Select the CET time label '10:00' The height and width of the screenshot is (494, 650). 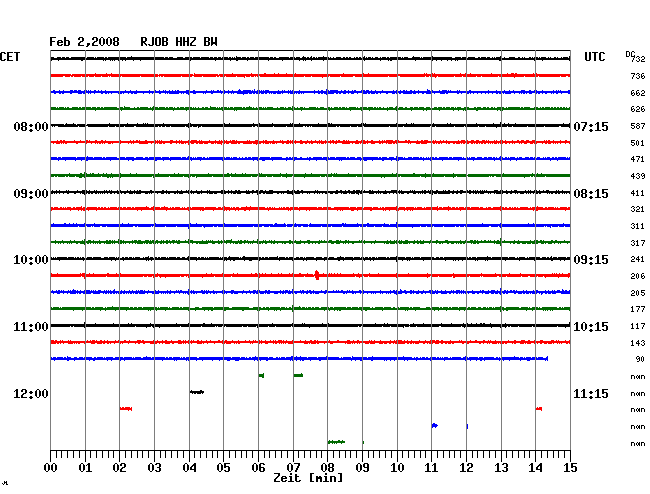pos(31,260)
